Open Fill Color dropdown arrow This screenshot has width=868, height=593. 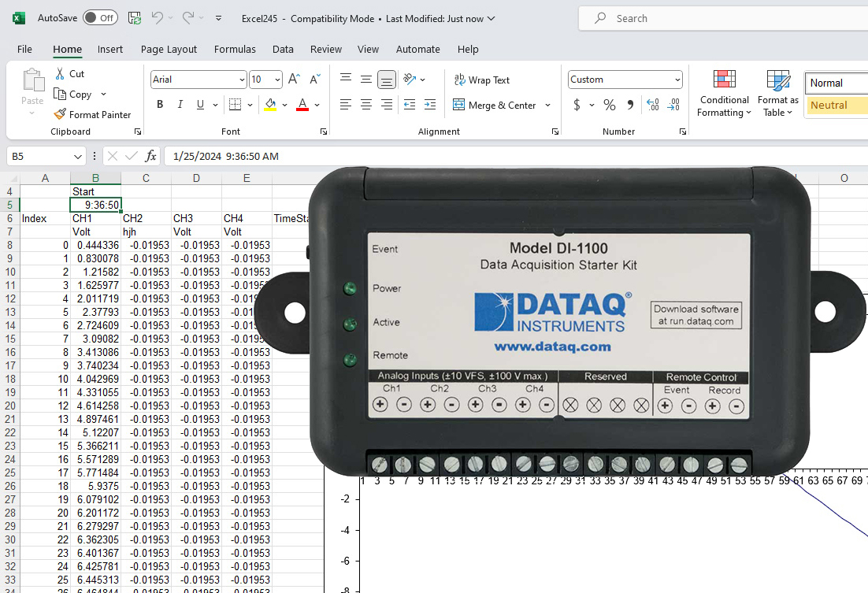coord(284,105)
